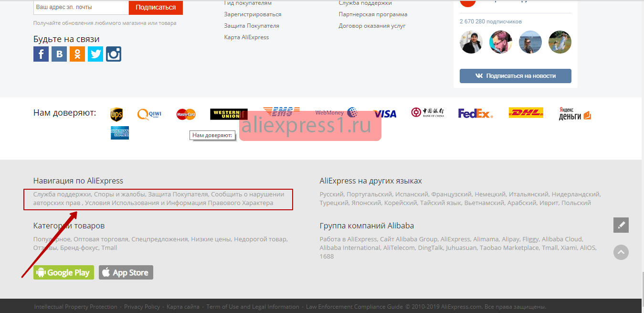Screen dimensions: 644x313
Task: Open Карта AliExpress link
Action: (246, 37)
